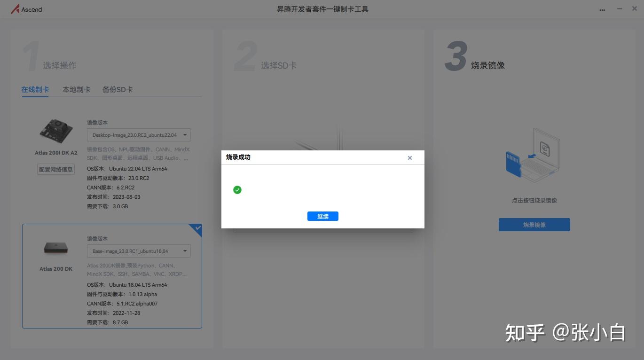Click the 继续 button in the success dialog
644x360 pixels.
[x=322, y=216]
